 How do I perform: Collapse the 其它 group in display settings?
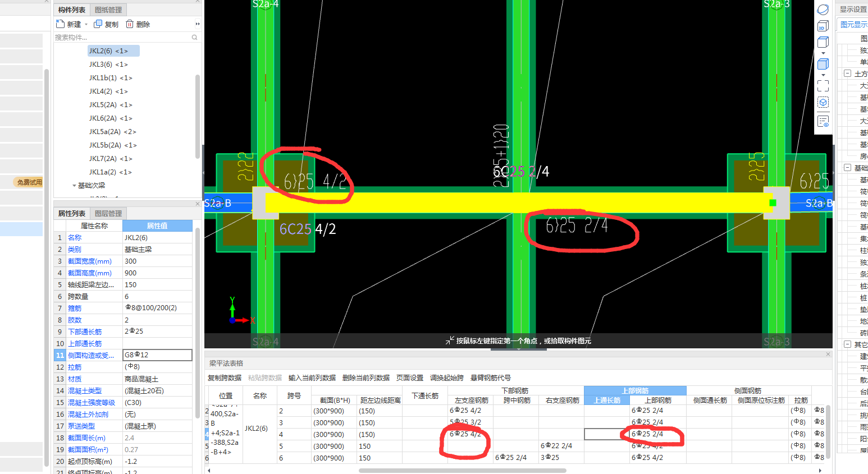coord(847,344)
